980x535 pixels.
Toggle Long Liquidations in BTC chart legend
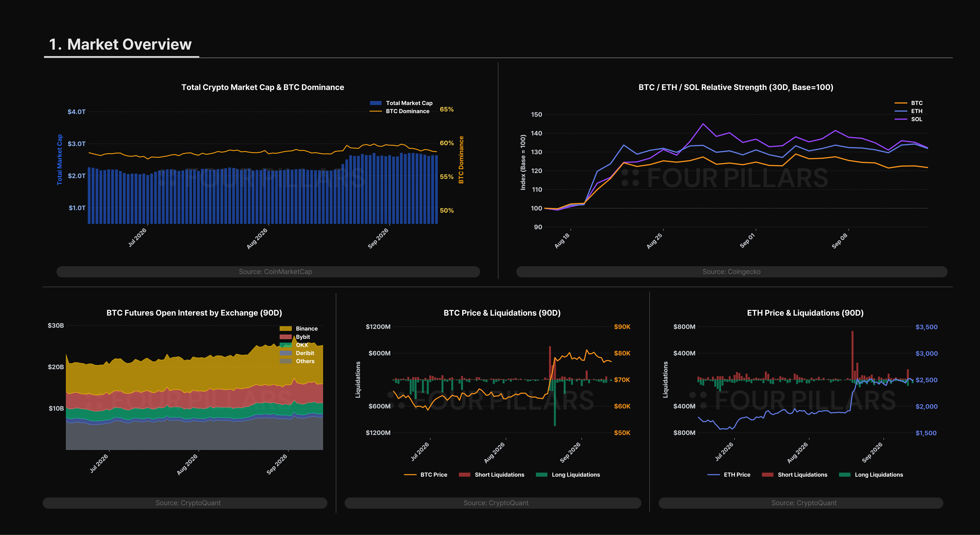pos(568,475)
